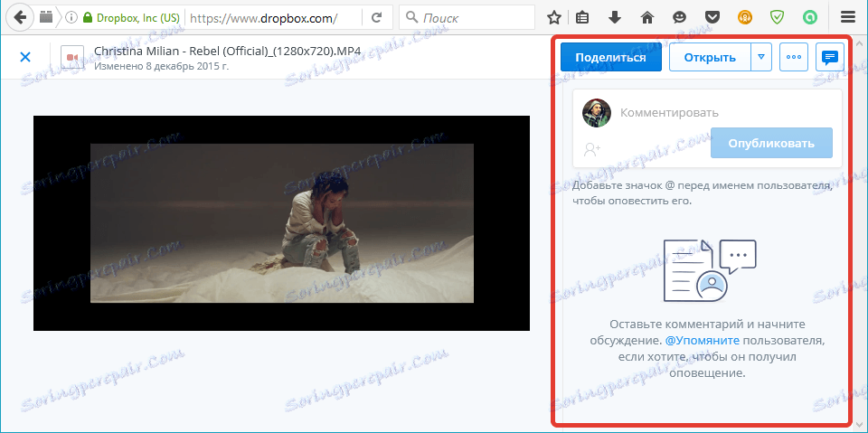Viewport: 868px width, 433px height.
Task: Click the Поиск search field
Action: (x=467, y=18)
